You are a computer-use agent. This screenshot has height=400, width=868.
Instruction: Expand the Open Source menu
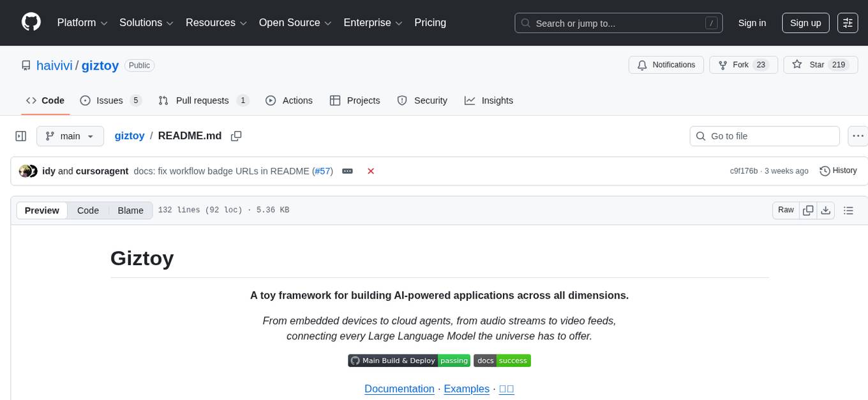pyautogui.click(x=295, y=23)
